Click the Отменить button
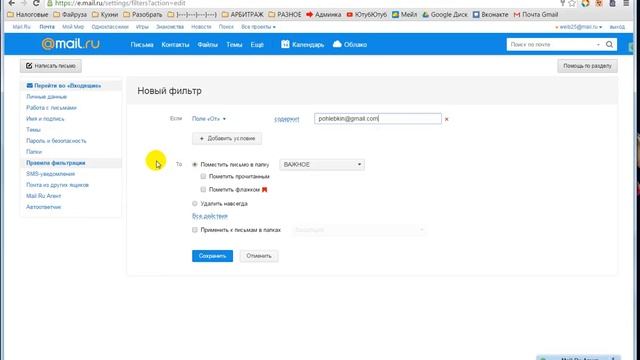This screenshot has height=360, width=640. 259,256
